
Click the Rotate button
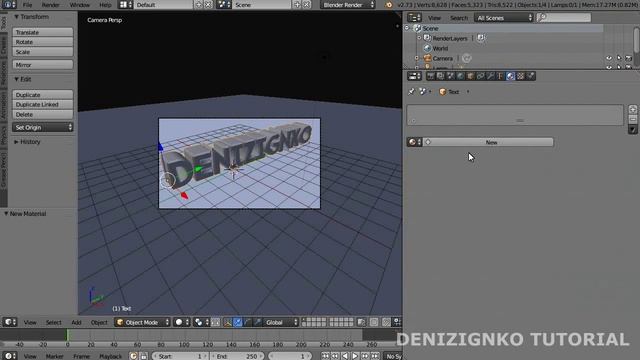pos(42,42)
